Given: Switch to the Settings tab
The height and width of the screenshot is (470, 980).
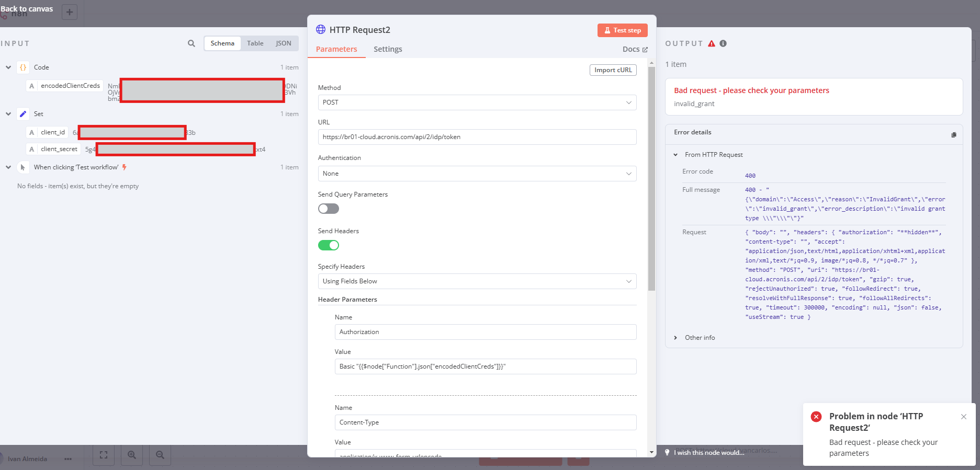Looking at the screenshot, I should (x=388, y=49).
